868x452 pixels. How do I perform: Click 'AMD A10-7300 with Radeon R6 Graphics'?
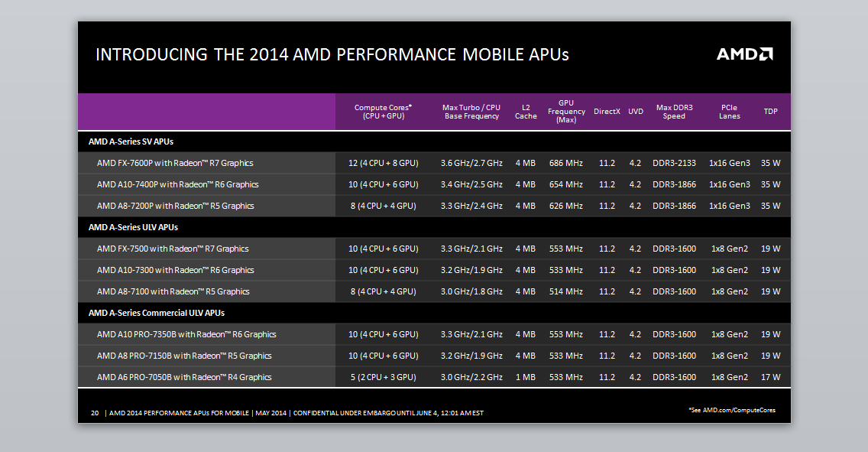[176, 270]
